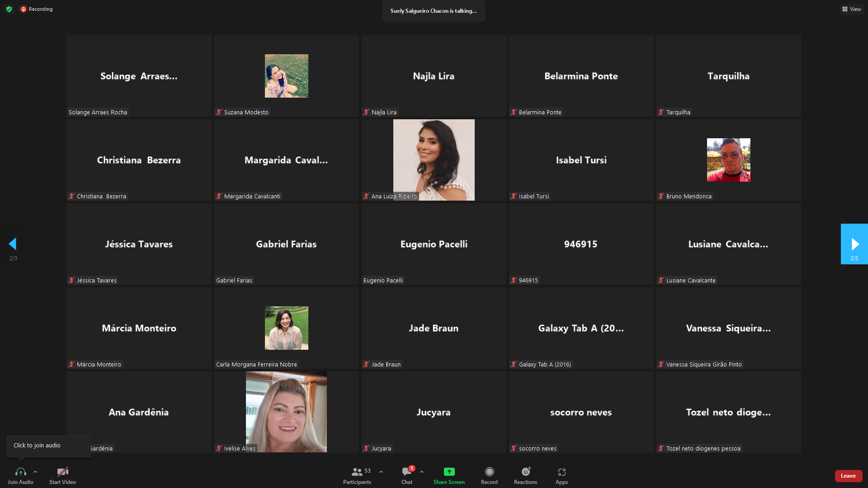Click the muted mic icon beside Najla Lira
The height and width of the screenshot is (488, 868).
pos(366,113)
